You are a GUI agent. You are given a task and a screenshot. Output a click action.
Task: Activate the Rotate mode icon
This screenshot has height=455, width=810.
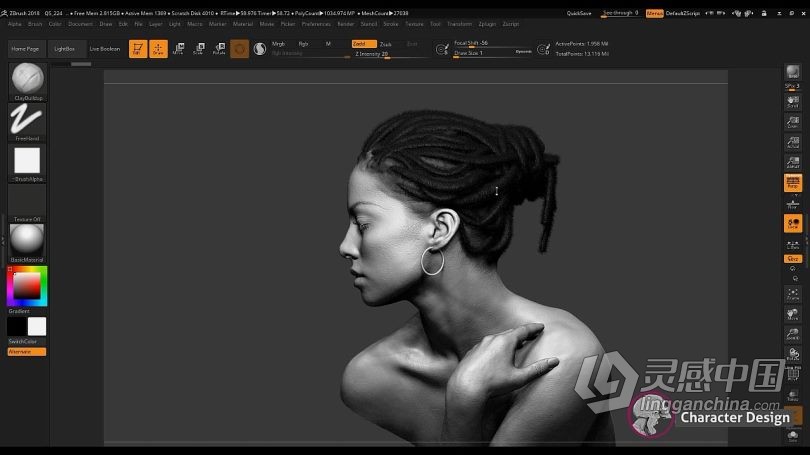[x=219, y=49]
